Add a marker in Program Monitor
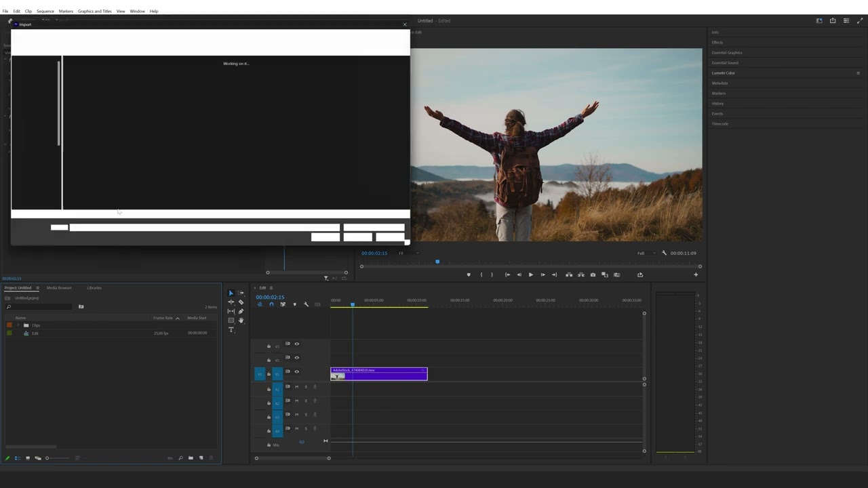 tap(468, 274)
